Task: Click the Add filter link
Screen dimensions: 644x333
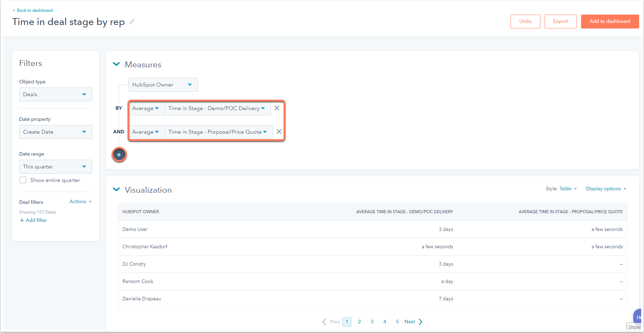Action: coord(36,220)
